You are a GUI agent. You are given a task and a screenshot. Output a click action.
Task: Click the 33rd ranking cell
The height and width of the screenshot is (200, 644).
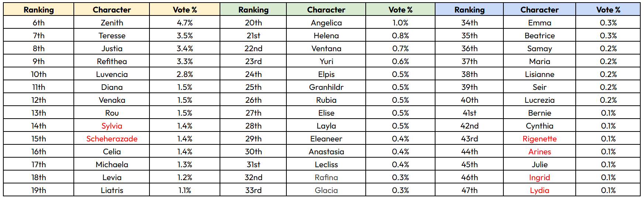pyautogui.click(x=254, y=190)
